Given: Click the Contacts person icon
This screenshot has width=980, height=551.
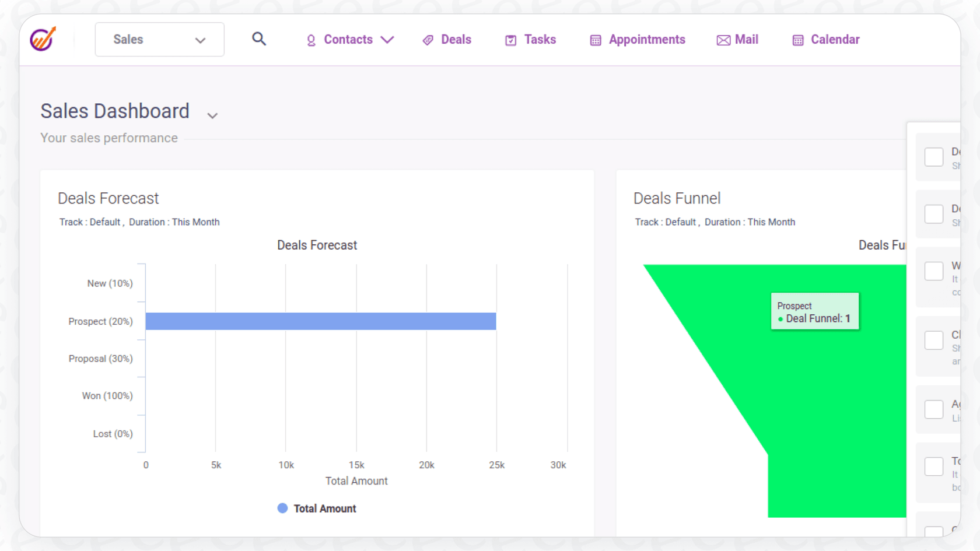Looking at the screenshot, I should [x=311, y=40].
